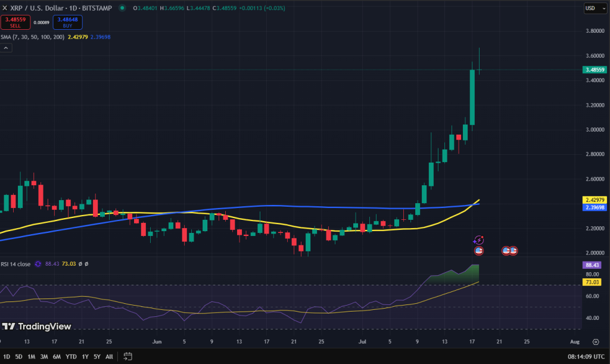610x364 pixels.
Task: Click the purple 88.43 RSI axis label
Action: pos(592,265)
